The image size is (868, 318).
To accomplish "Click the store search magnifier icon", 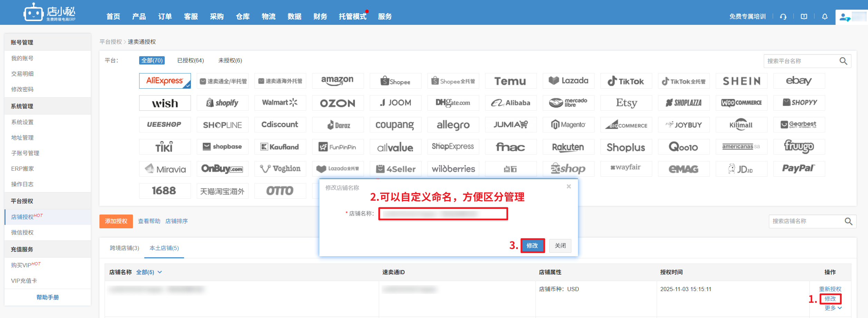I will point(848,221).
